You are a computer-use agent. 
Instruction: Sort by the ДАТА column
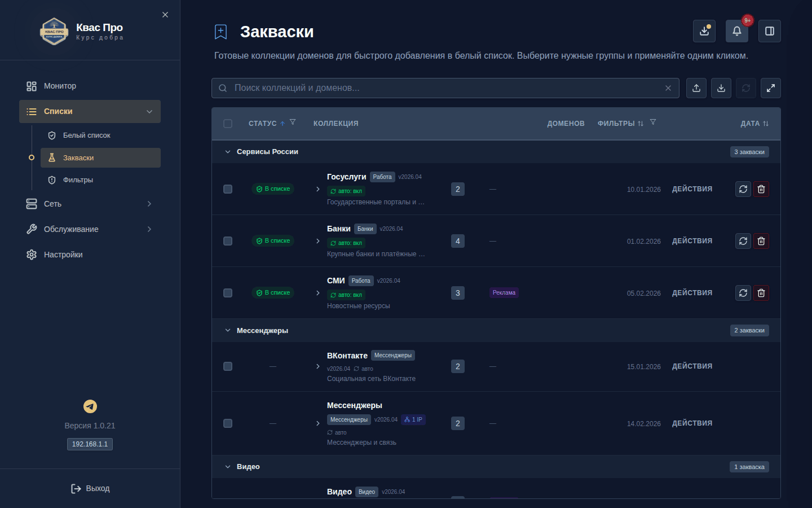point(754,124)
